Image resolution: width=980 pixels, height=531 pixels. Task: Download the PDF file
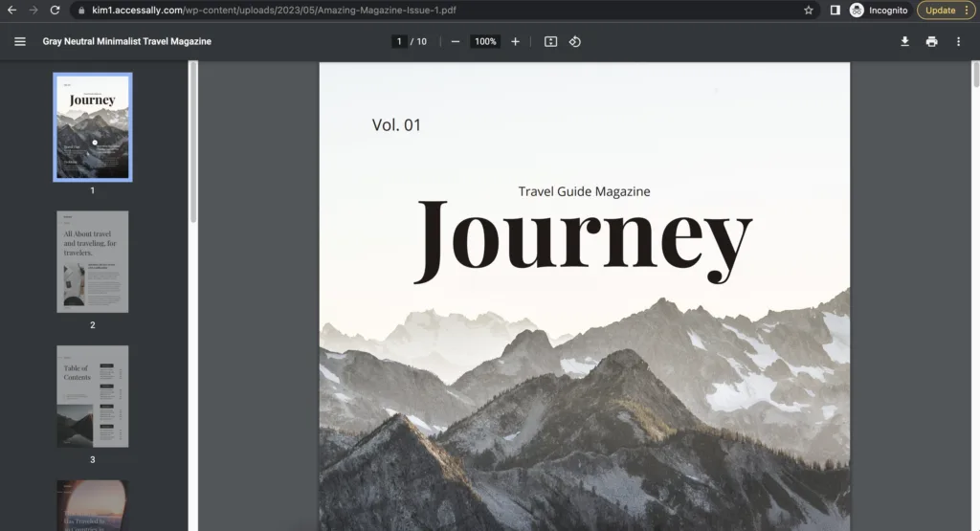point(904,42)
